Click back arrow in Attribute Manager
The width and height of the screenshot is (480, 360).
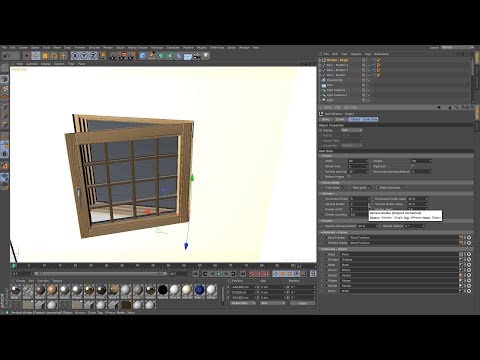[x=439, y=107]
